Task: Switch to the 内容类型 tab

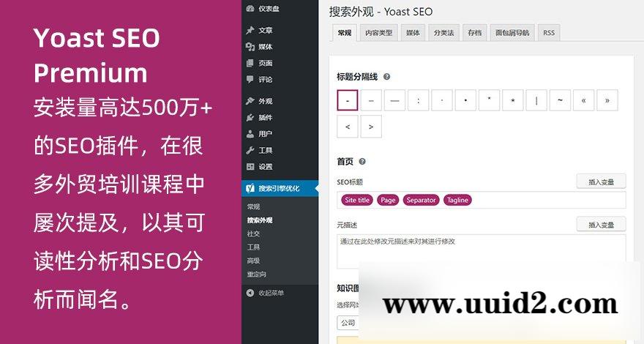Action: point(378,33)
